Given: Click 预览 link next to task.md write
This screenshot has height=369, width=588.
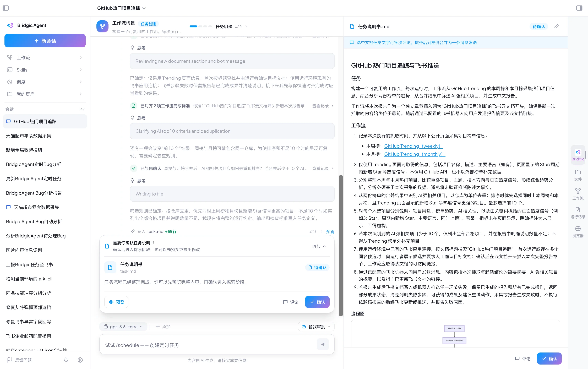Looking at the screenshot, I should coord(330,231).
